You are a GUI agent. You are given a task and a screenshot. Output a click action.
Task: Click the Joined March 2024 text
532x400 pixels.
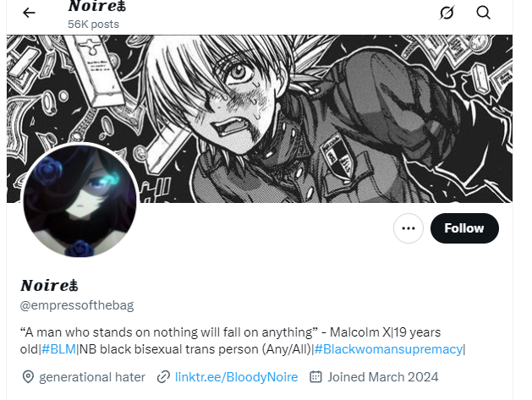(x=382, y=377)
